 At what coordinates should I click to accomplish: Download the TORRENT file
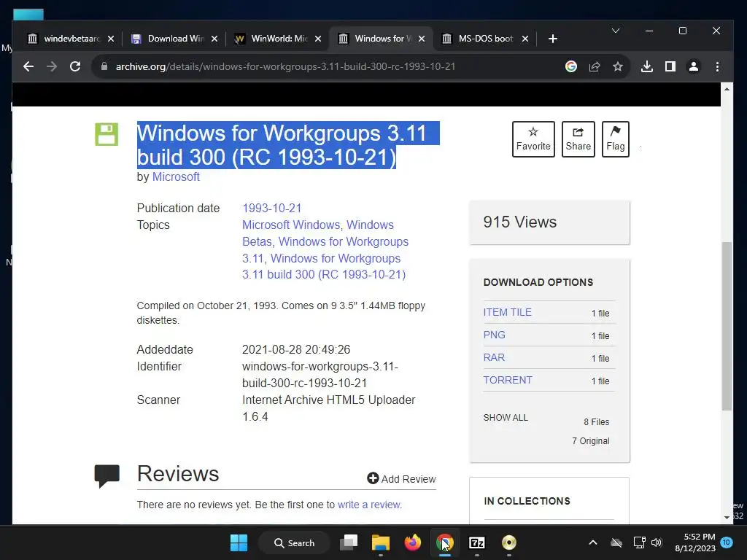tap(508, 380)
